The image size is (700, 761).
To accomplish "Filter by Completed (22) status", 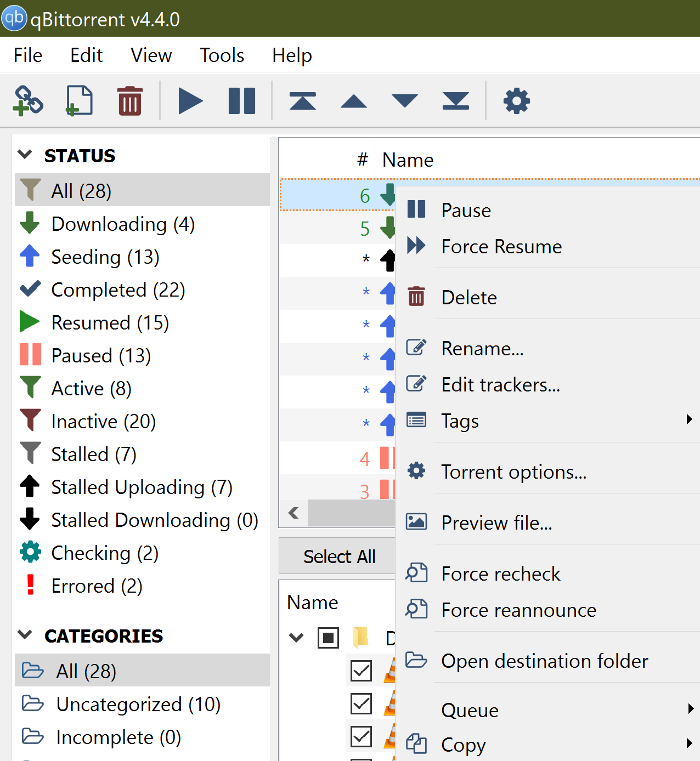I will tap(142, 289).
